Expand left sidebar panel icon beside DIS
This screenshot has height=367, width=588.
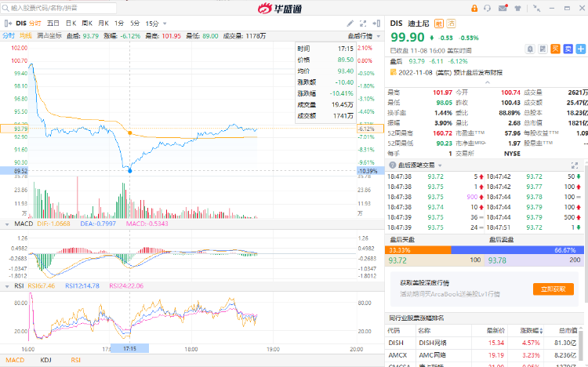coord(8,24)
